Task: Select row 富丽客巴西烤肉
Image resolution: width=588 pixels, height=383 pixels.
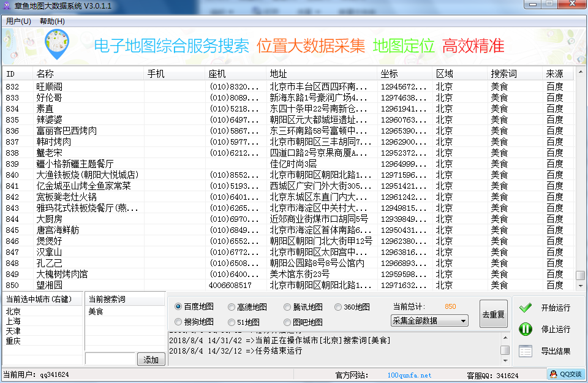Action: point(288,131)
